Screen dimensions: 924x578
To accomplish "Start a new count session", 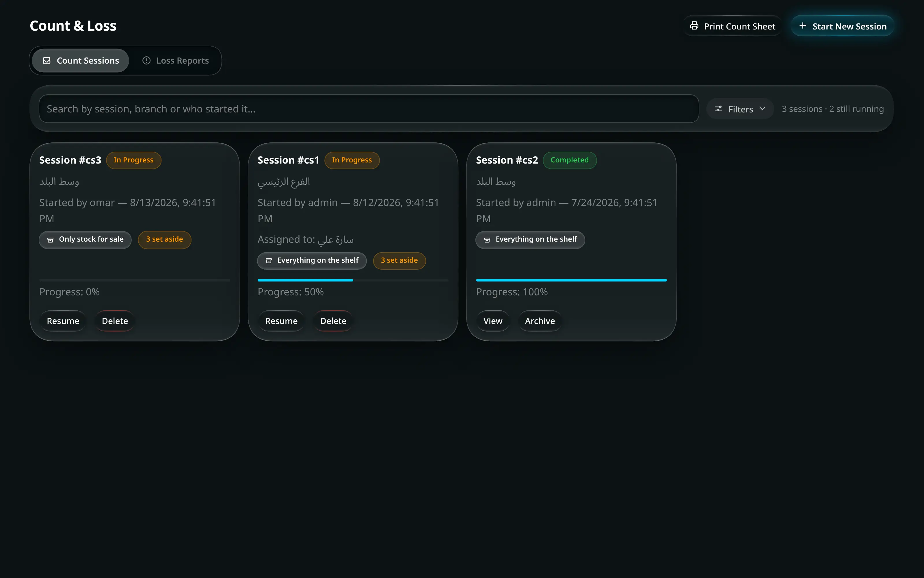I will 842,26.
